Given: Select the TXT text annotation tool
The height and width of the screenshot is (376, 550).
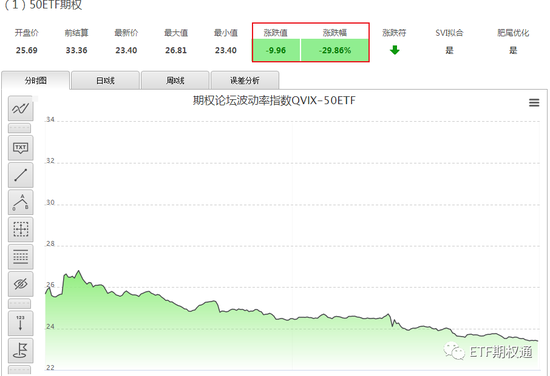Looking at the screenshot, I should (21, 148).
